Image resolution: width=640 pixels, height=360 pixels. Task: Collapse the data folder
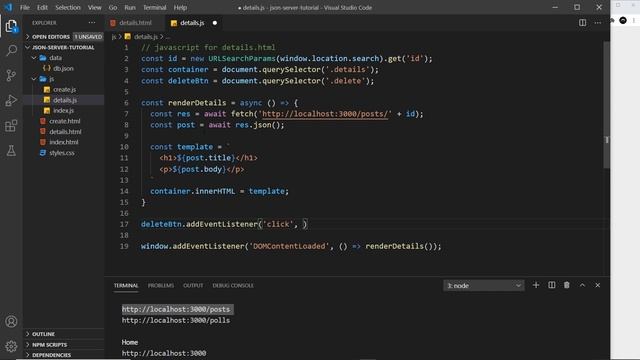coord(55,58)
